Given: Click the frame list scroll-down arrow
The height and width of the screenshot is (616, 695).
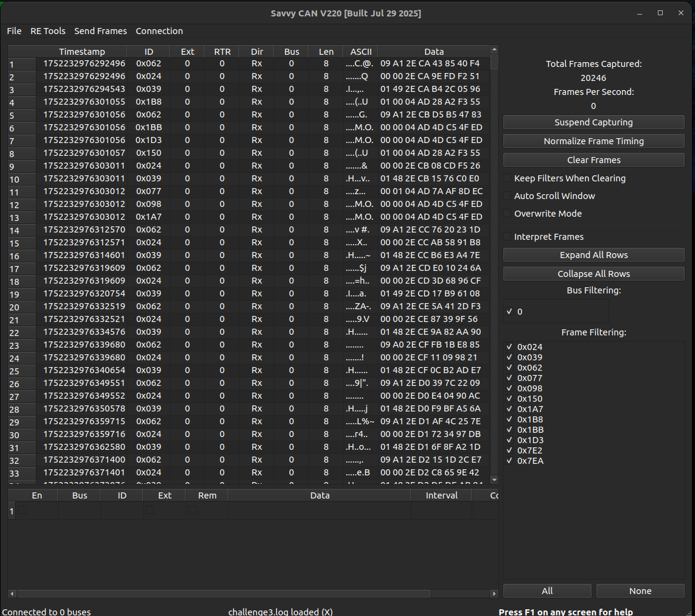Looking at the screenshot, I should [494, 480].
